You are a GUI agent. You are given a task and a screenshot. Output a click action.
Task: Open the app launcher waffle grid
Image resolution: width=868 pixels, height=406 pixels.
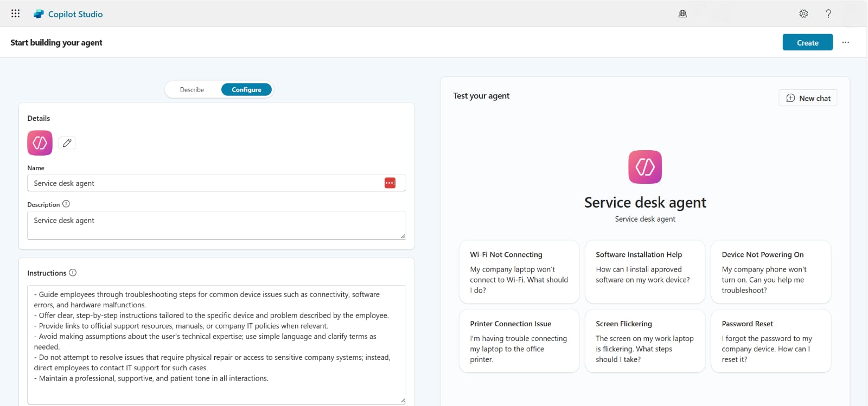click(x=15, y=14)
